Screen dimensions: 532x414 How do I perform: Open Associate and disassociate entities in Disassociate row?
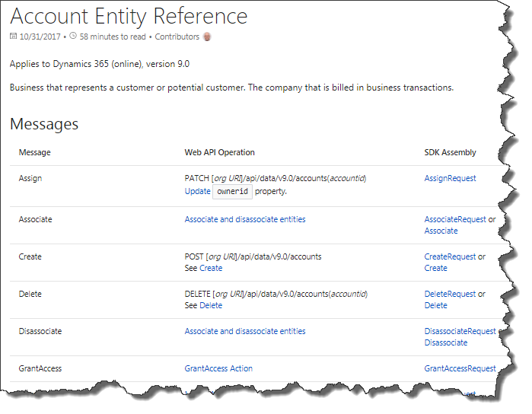(x=244, y=331)
